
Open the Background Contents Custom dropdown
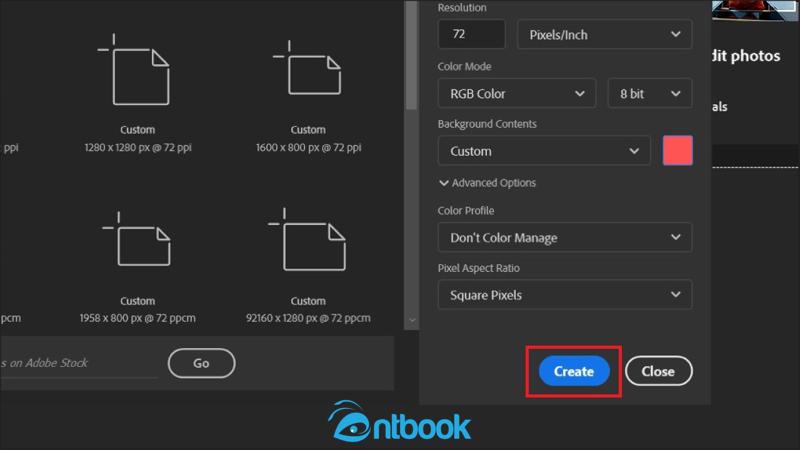click(544, 151)
